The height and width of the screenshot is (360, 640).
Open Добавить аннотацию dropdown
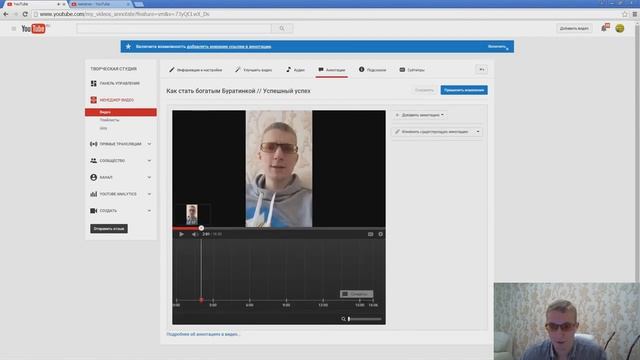click(420, 115)
